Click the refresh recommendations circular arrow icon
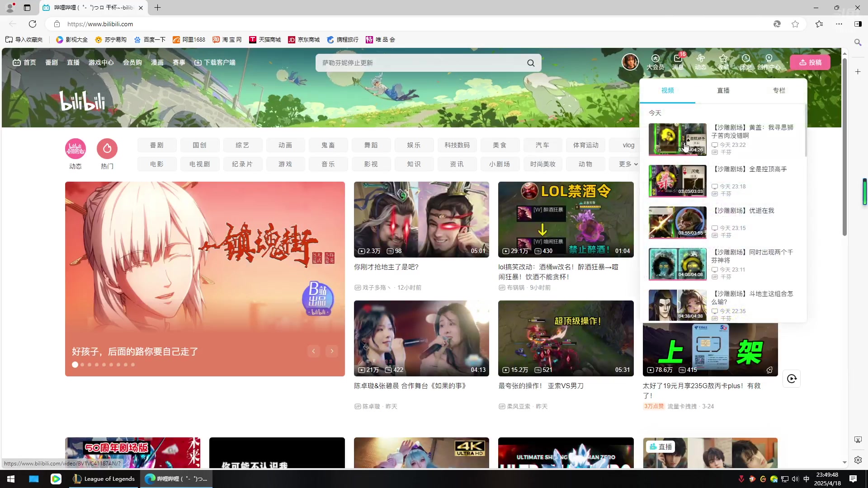Image resolution: width=868 pixels, height=488 pixels. 792,379
